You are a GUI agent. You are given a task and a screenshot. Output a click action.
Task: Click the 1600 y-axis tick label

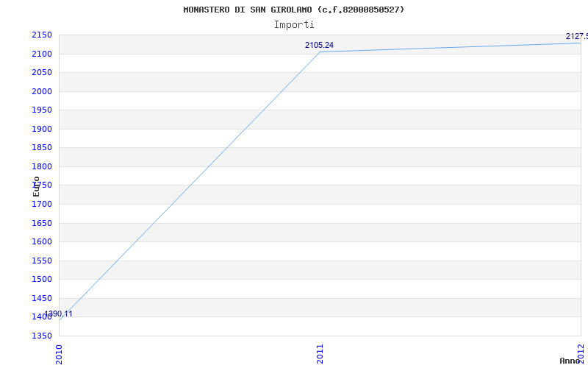tap(42, 242)
